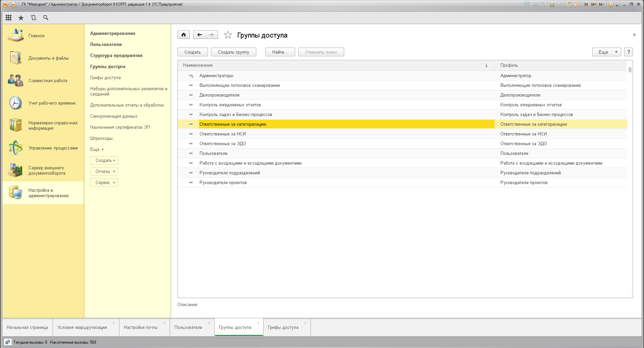Open the calendar icon
Viewport: 644px width, 348px height.
tap(577, 4)
